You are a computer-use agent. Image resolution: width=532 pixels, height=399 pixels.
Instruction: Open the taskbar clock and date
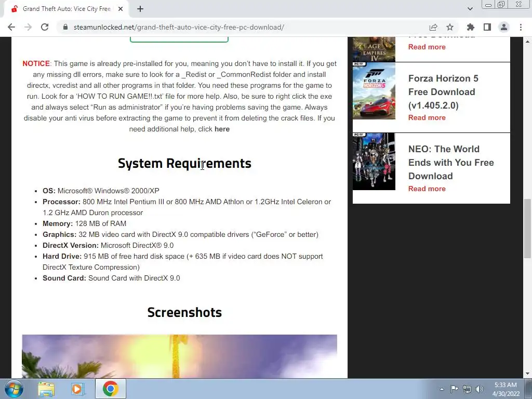click(x=506, y=389)
